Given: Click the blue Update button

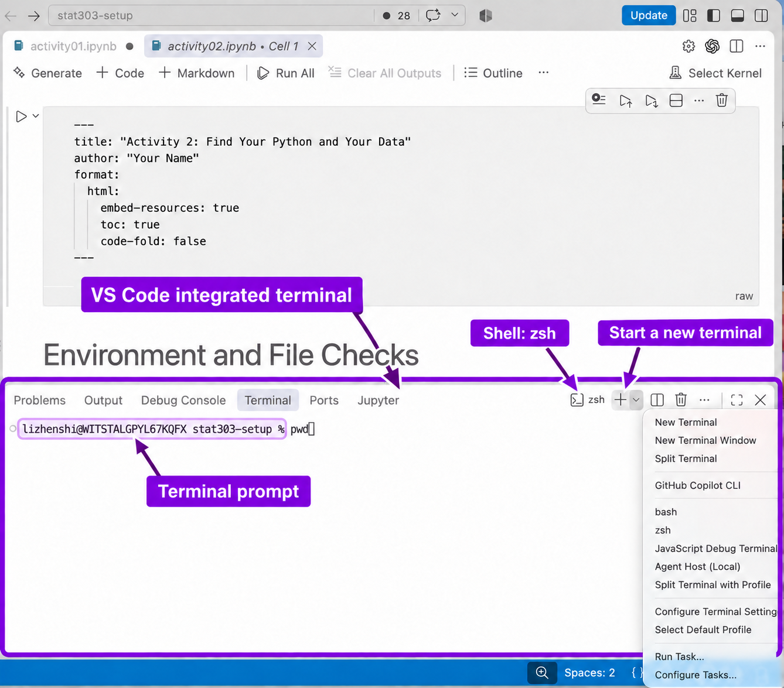Looking at the screenshot, I should point(649,15).
